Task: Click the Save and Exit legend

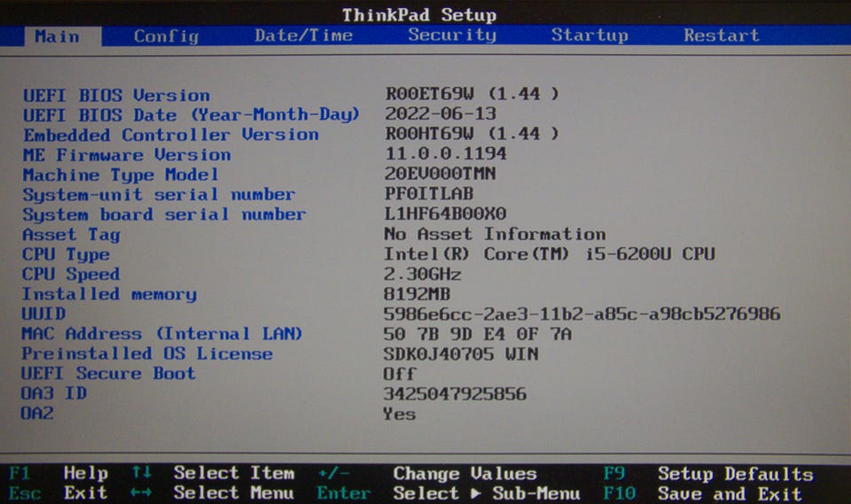Action: [730, 493]
